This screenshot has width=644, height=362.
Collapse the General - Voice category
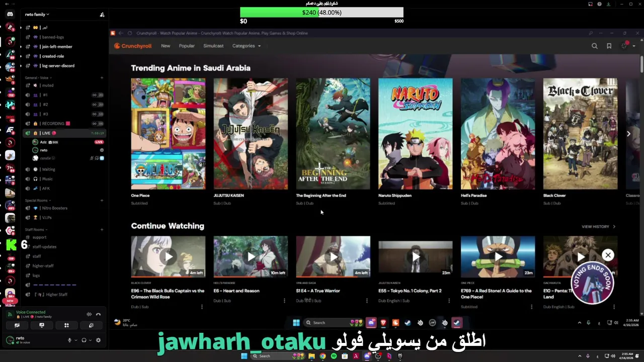point(38,78)
